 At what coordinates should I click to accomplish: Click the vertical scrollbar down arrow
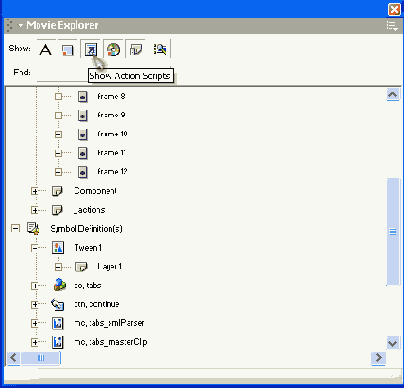tap(393, 343)
